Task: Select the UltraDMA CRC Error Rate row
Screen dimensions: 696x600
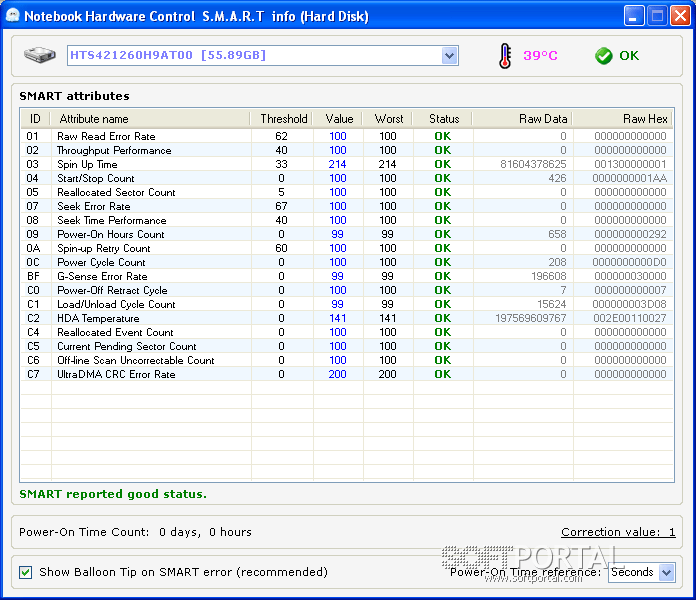Action: 347,374
